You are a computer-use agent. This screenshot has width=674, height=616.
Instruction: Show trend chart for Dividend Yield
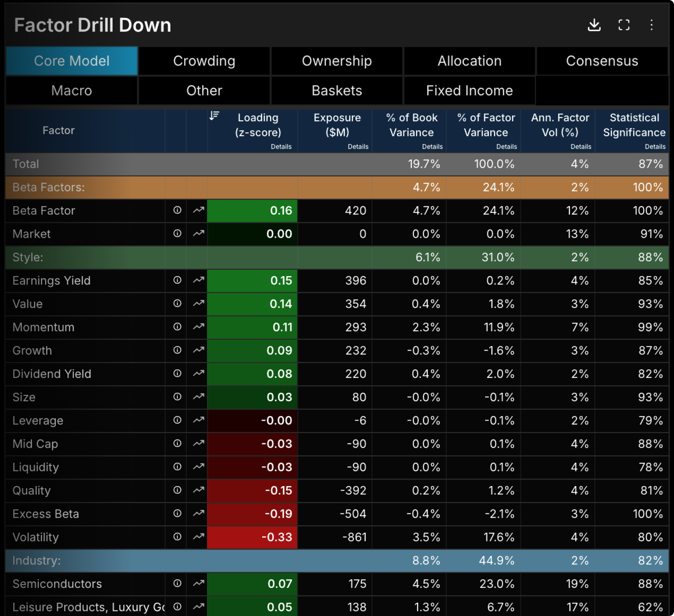click(198, 373)
